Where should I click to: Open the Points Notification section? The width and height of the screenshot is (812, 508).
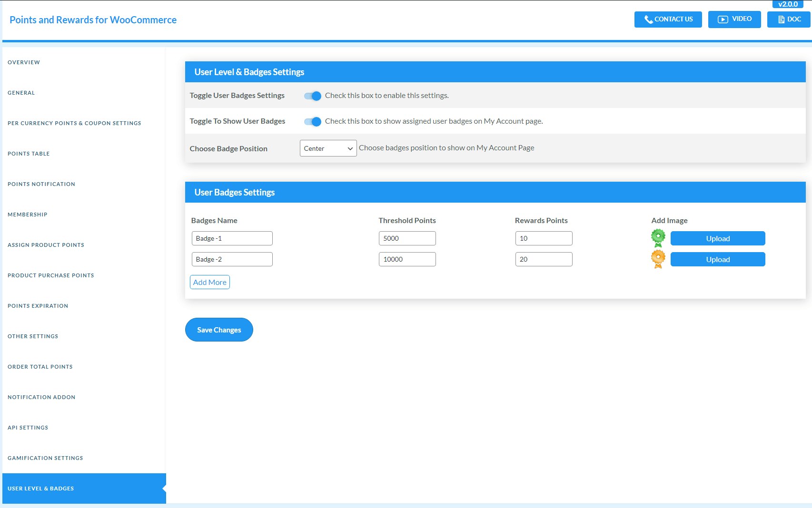click(x=41, y=184)
